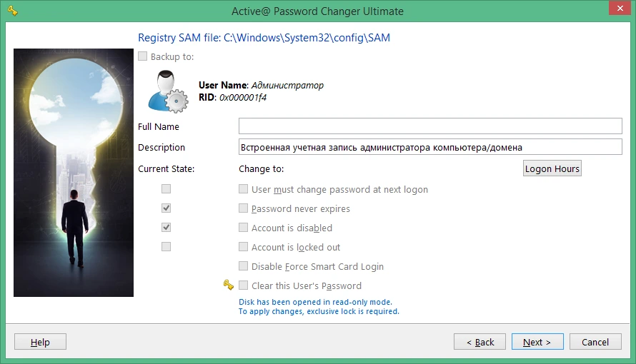Toggle Account is disabled checkbox
The image size is (636, 364).
click(243, 228)
